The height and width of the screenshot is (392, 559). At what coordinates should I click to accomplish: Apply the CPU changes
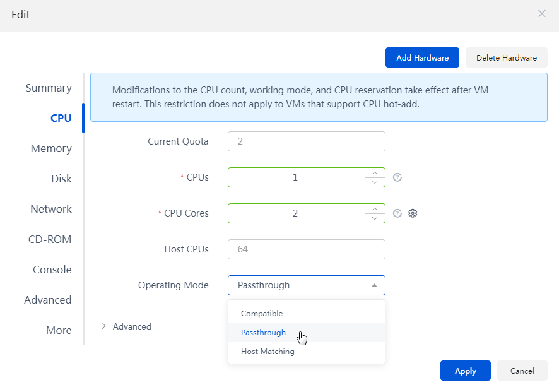point(465,371)
